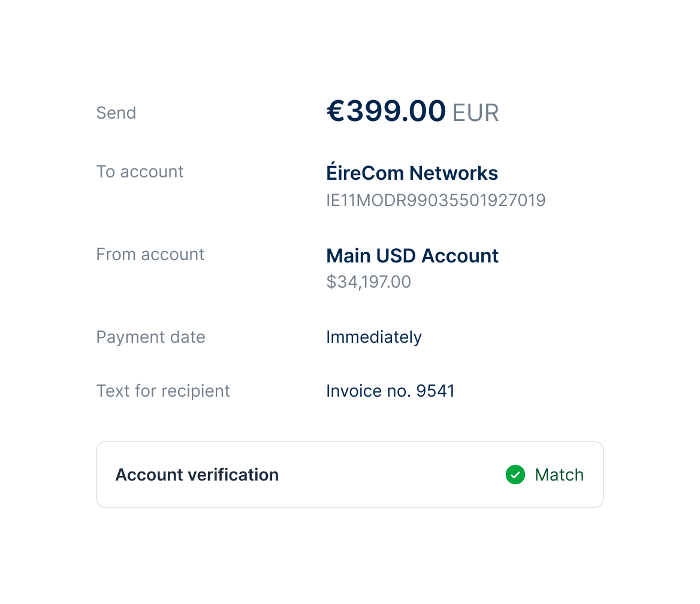Click the Payment date label
Viewport: 700px width, 604px height.
point(150,337)
